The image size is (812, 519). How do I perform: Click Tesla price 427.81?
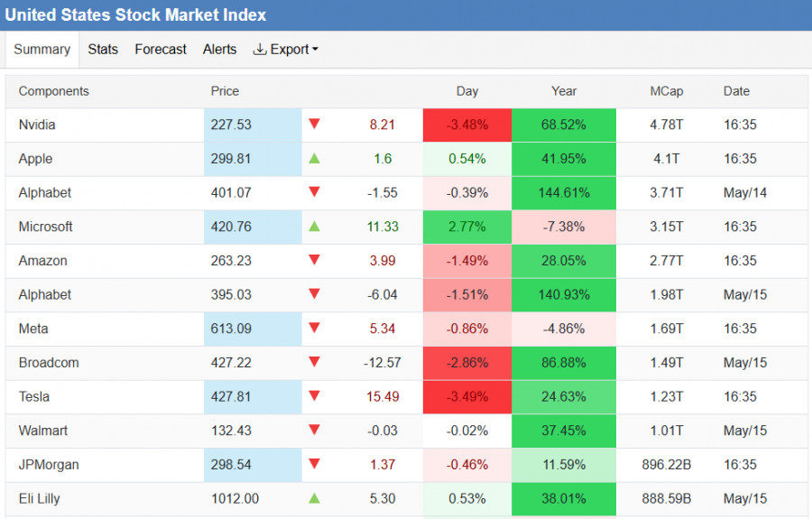click(231, 397)
